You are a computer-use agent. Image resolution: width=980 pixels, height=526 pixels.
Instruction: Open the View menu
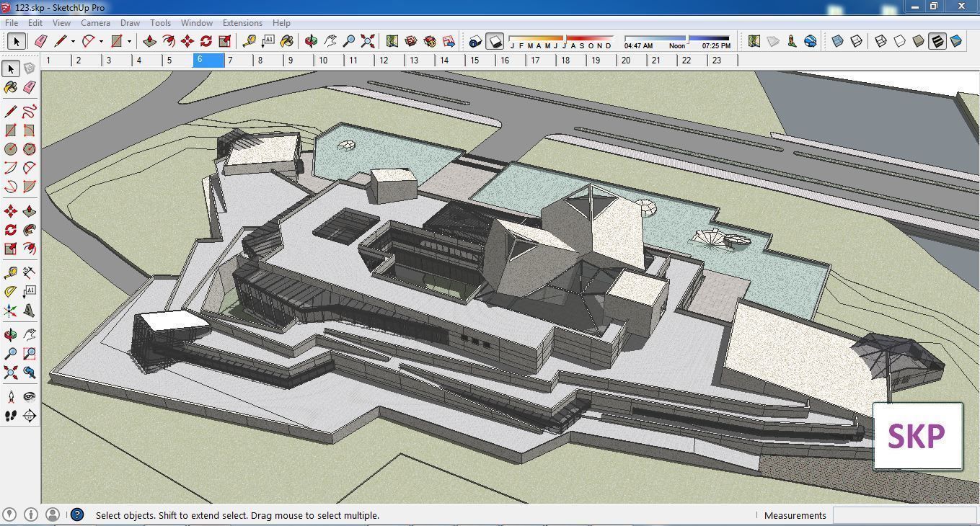(61, 23)
